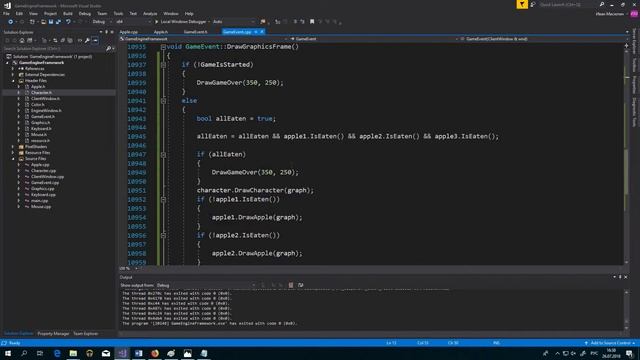Click Solution Explorer Preview Selected Items icon

95,40
